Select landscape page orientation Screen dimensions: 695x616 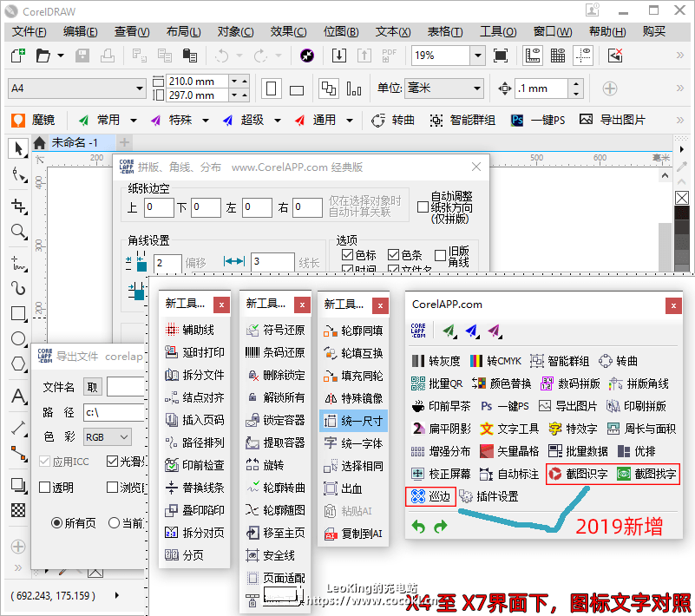click(x=297, y=90)
